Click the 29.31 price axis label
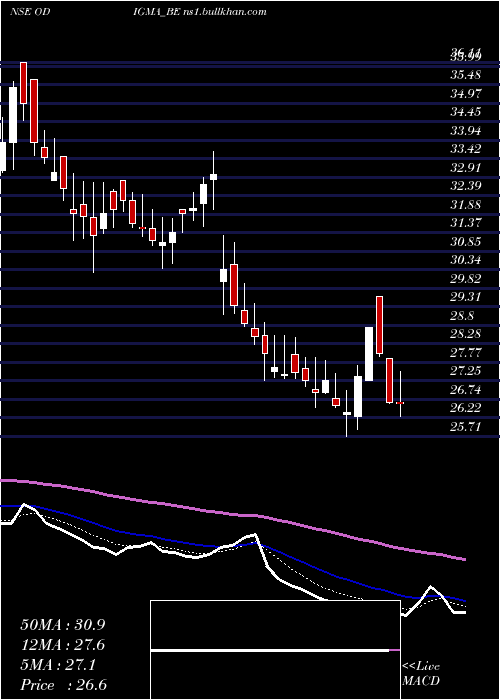This screenshot has height=700, width=500. coord(465,297)
